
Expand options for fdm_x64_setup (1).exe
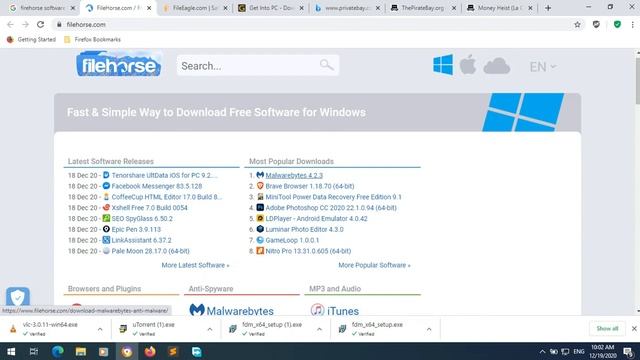[320, 329]
